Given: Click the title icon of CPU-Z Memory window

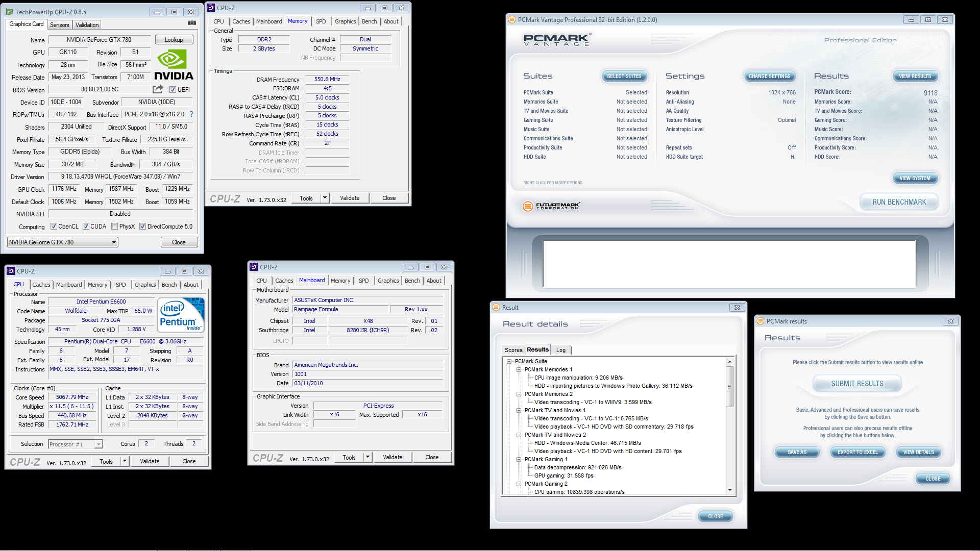Looking at the screenshot, I should tap(211, 8).
